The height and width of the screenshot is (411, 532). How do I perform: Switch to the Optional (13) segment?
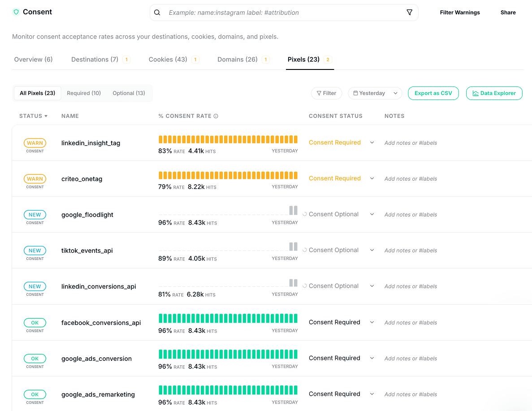[x=129, y=93]
